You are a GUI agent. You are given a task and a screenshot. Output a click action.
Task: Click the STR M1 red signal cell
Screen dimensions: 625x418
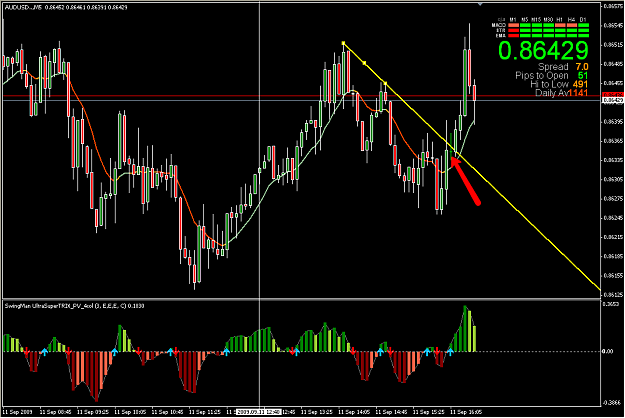click(x=513, y=30)
